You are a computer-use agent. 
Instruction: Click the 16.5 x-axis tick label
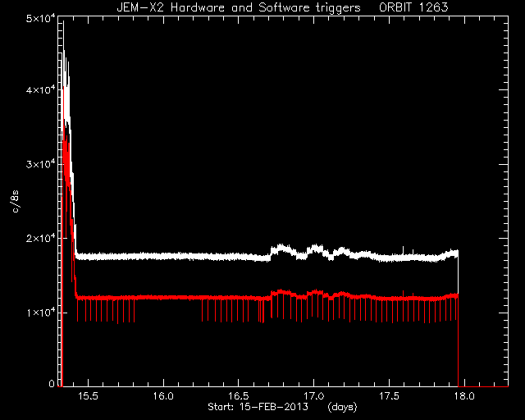(x=239, y=396)
